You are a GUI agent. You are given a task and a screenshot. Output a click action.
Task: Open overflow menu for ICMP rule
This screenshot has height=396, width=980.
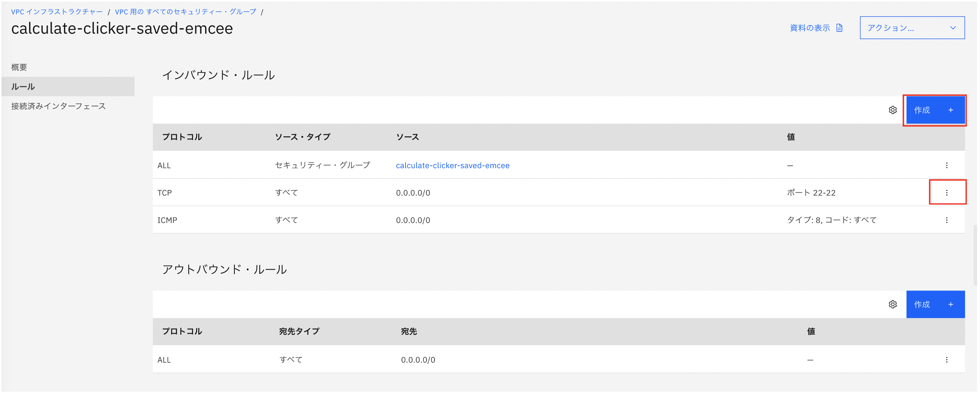click(946, 220)
